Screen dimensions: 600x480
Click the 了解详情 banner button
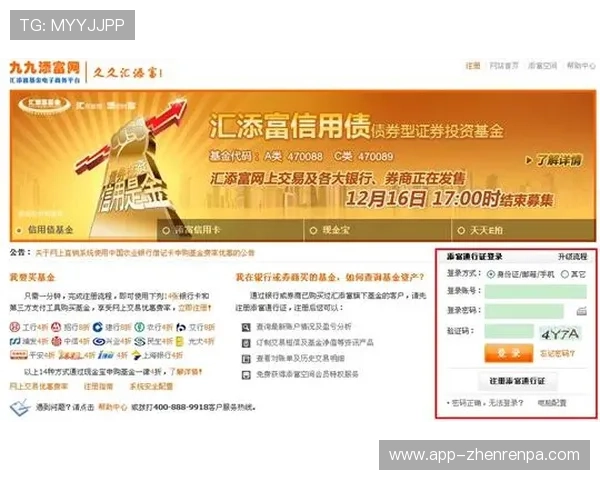554,160
